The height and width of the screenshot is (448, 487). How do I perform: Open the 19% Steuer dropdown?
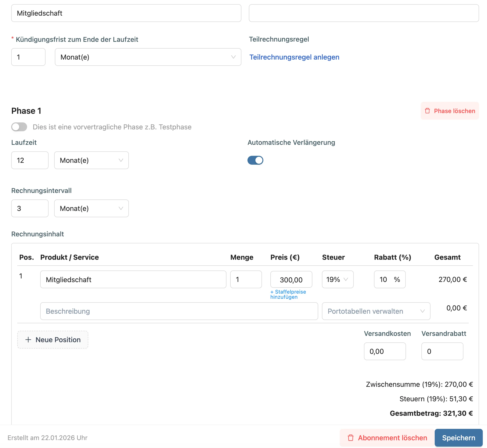338,279
